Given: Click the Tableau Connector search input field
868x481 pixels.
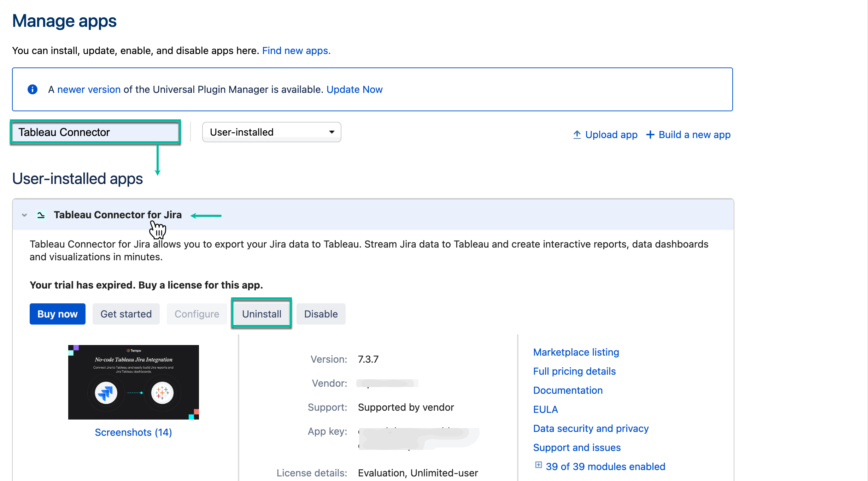Looking at the screenshot, I should point(95,132).
